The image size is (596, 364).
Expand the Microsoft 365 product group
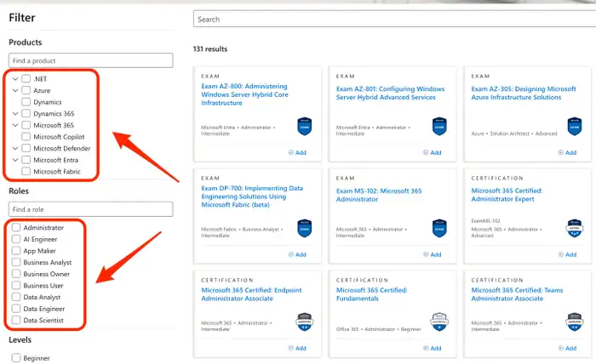point(15,125)
